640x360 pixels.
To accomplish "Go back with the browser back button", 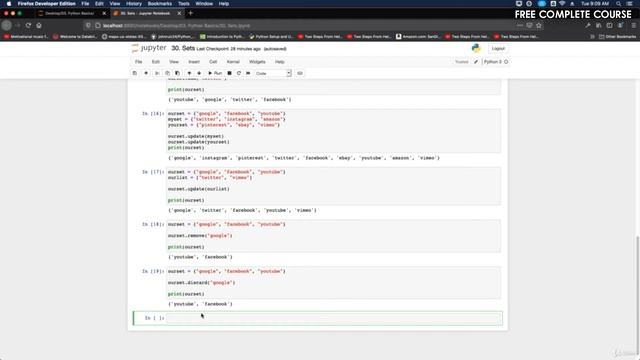I will tap(7, 25).
